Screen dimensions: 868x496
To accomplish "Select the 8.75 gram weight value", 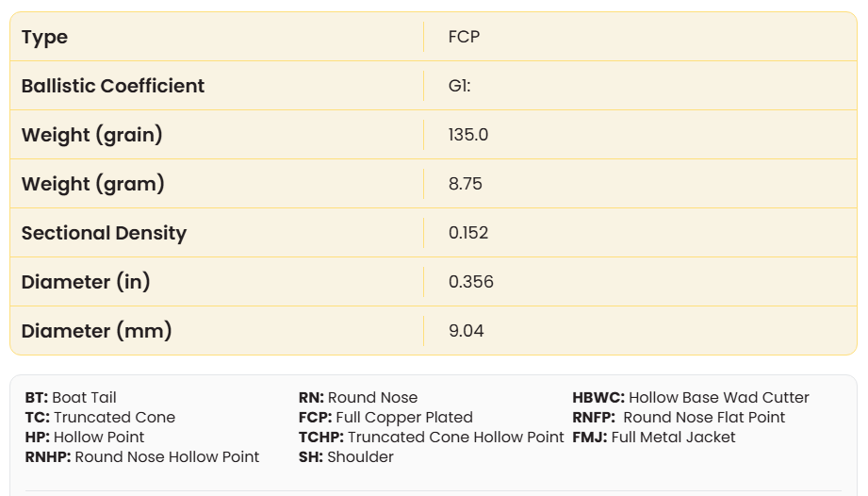I will [466, 184].
